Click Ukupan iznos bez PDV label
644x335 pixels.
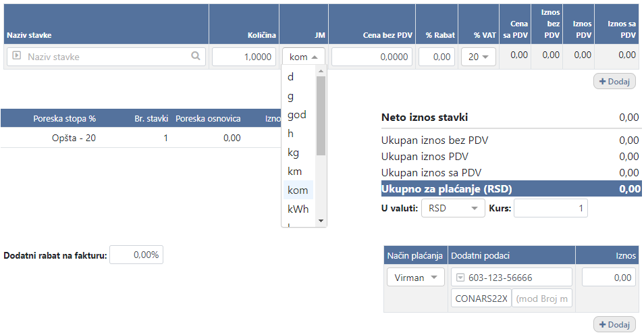pyautogui.click(x=435, y=140)
